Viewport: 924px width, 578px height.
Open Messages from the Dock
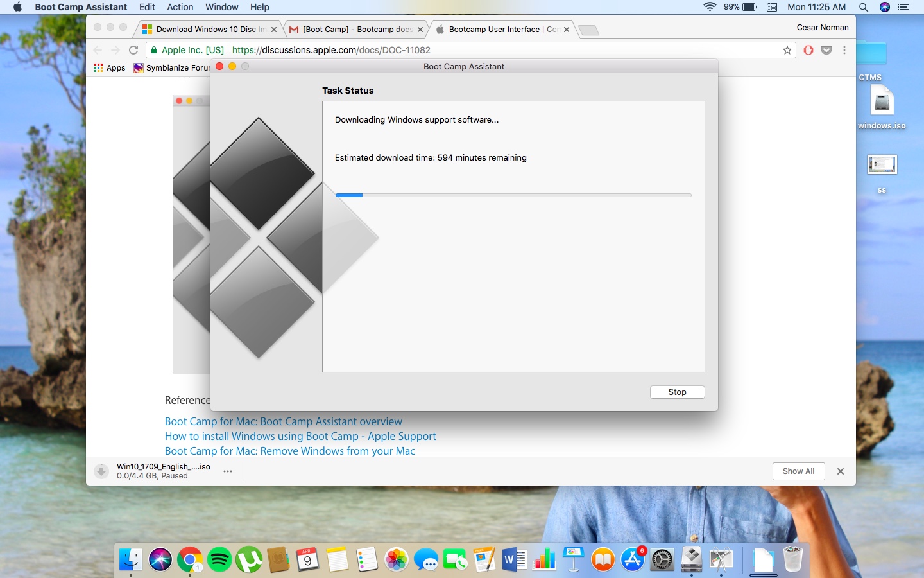click(426, 559)
